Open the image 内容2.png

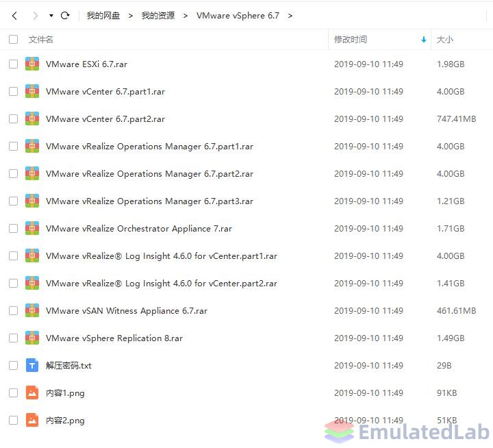pos(65,421)
